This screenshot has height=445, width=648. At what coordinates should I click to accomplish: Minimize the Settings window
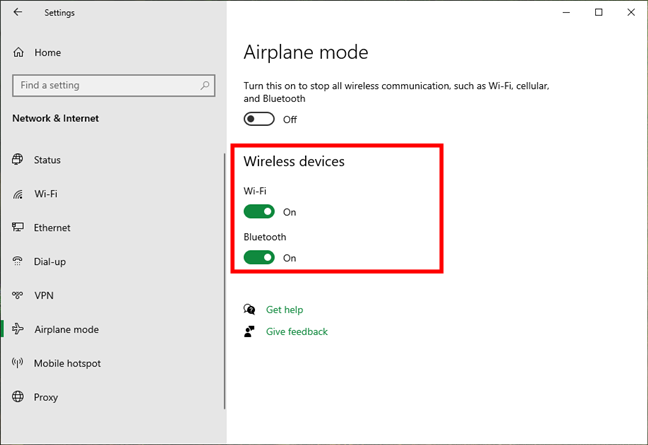(566, 12)
